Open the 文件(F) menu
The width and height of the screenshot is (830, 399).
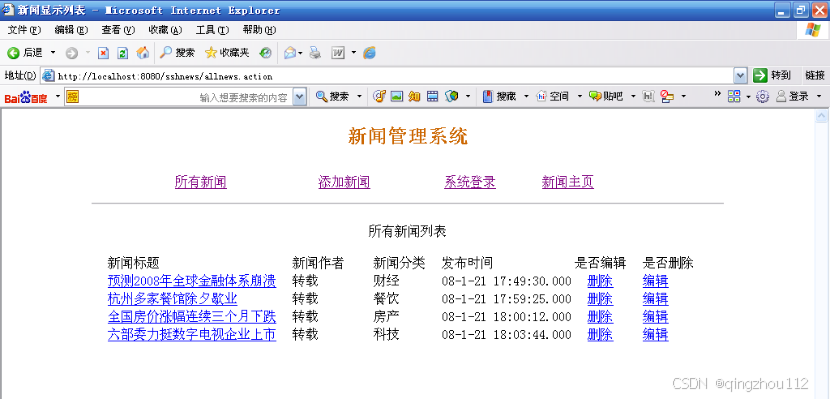pyautogui.click(x=24, y=30)
